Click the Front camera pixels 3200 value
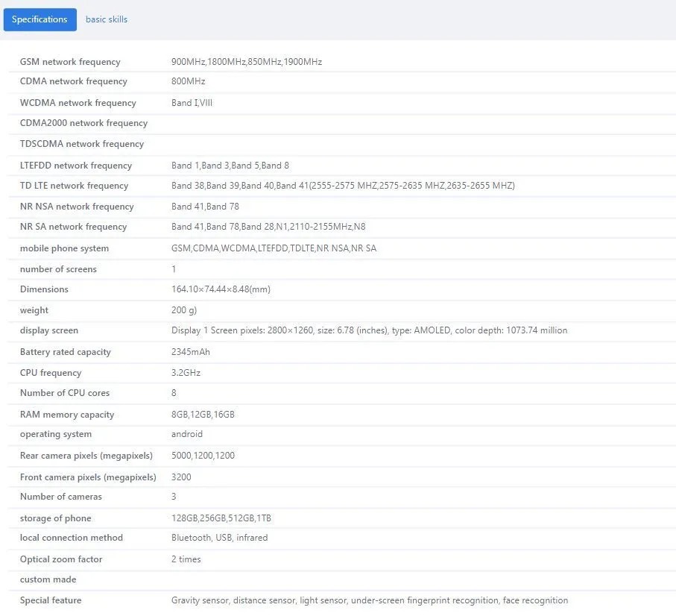 point(182,477)
